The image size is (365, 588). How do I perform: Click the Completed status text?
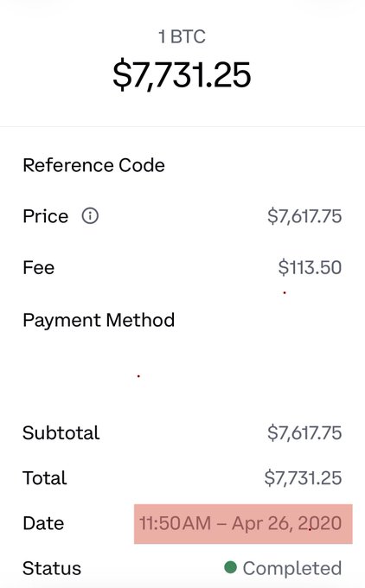(292, 568)
